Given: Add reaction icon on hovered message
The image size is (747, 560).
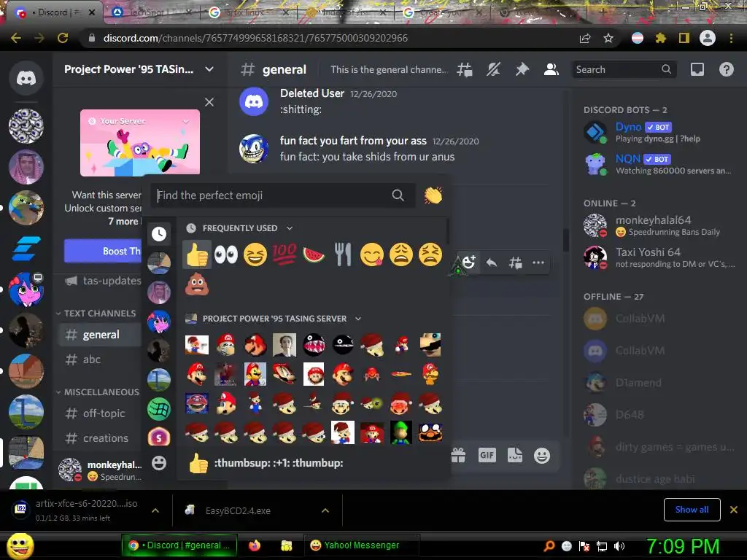Looking at the screenshot, I should [468, 262].
